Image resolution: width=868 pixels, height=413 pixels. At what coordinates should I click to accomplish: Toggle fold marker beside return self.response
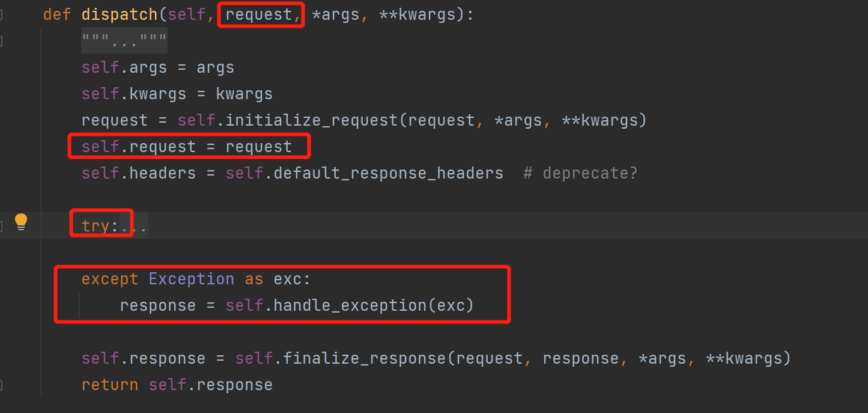[2, 385]
